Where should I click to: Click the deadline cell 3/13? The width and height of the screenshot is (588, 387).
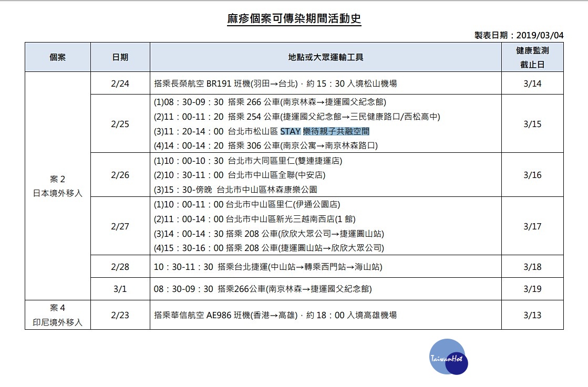(x=532, y=315)
